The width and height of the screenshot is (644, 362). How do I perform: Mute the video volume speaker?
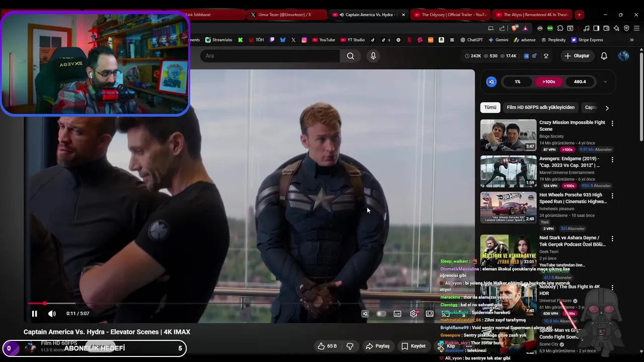(x=52, y=314)
